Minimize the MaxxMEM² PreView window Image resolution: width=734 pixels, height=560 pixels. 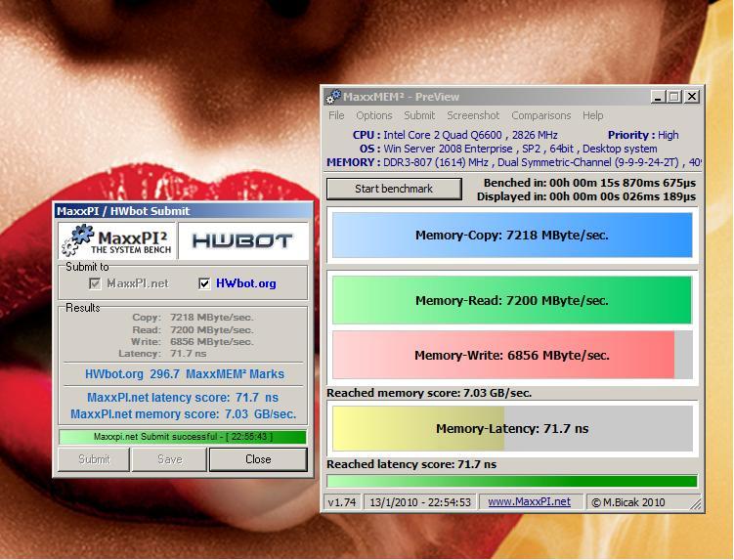(x=658, y=97)
